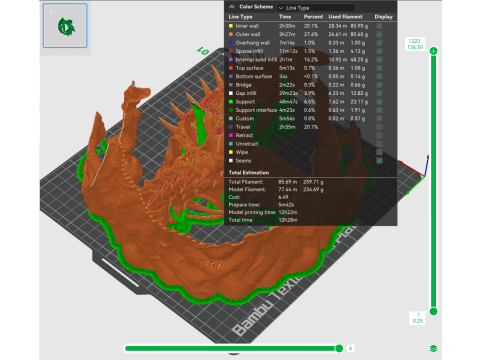Click the Gap infill label

(x=246, y=93)
